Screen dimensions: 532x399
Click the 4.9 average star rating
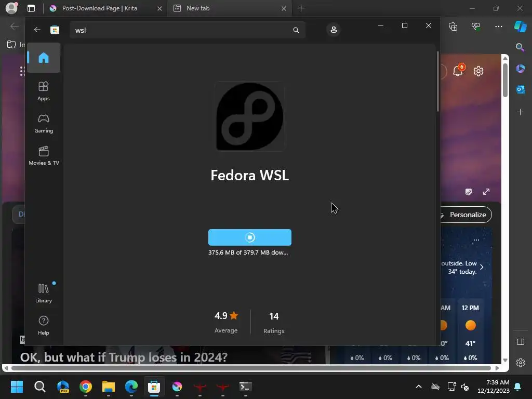226,322
